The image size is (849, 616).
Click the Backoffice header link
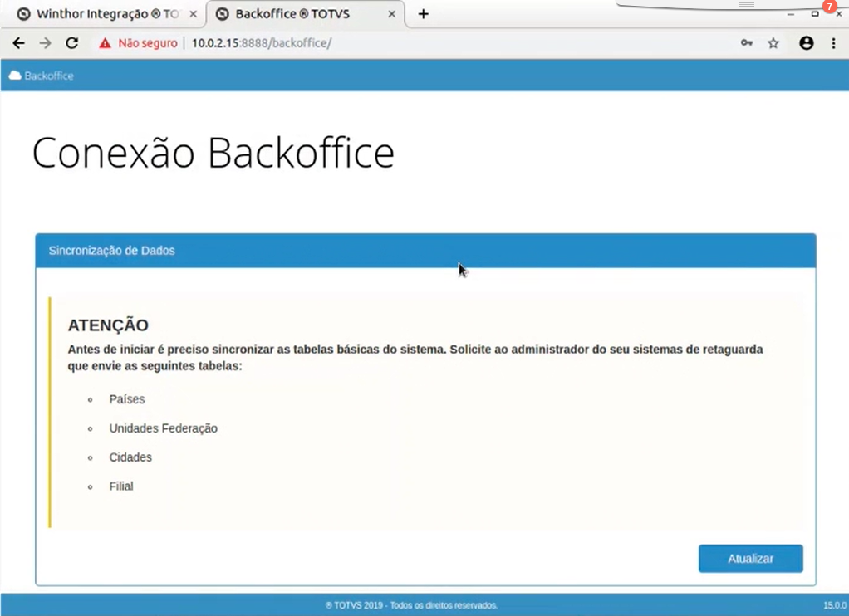point(49,76)
